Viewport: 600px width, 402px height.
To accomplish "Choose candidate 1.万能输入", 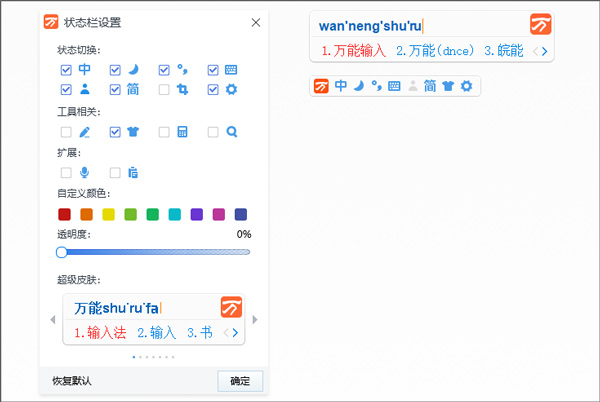I will [x=354, y=51].
